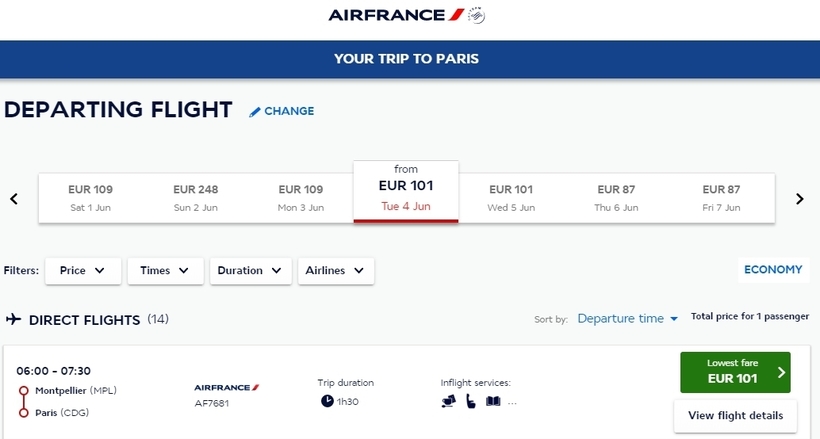This screenshot has height=439, width=820.
Task: Click the ECONOMY cabin class selector
Action: (773, 269)
